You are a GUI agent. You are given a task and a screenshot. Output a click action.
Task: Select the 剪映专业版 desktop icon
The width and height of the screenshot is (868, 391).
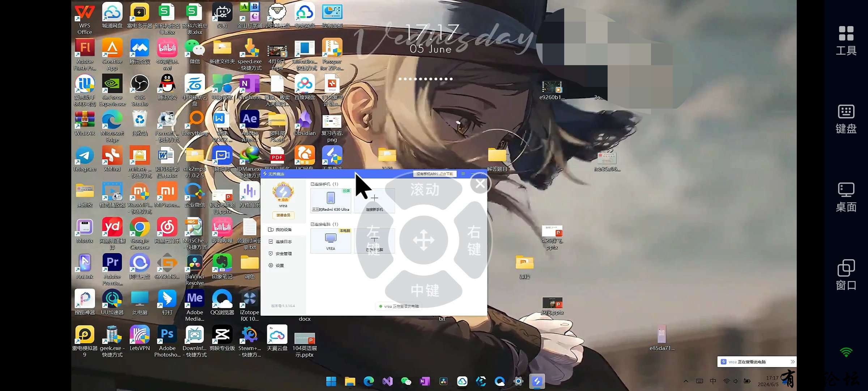coord(222,338)
